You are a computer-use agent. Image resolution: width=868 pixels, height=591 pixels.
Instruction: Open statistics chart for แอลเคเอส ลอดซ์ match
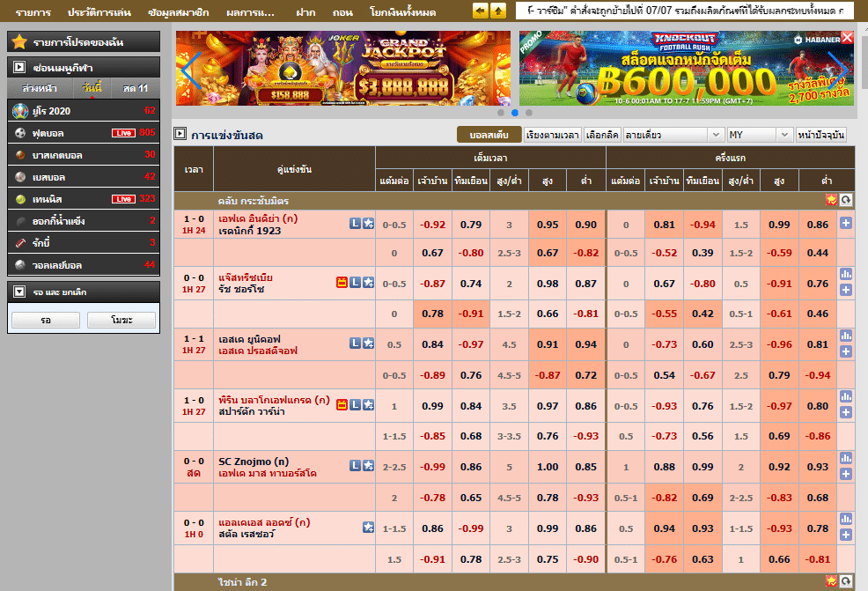point(846,519)
